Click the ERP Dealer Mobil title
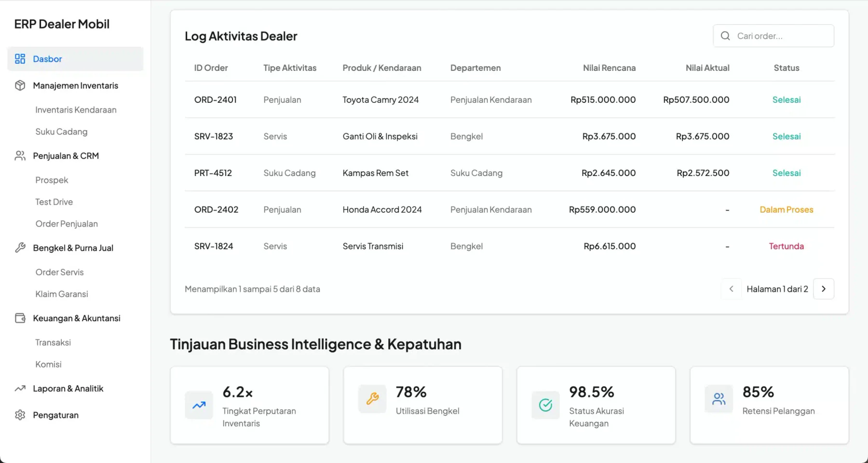 tap(62, 24)
